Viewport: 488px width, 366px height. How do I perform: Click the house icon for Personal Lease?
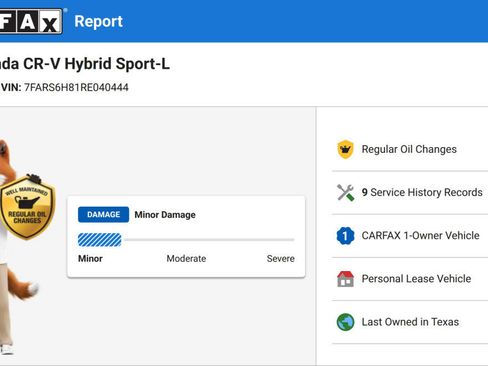[x=345, y=279]
